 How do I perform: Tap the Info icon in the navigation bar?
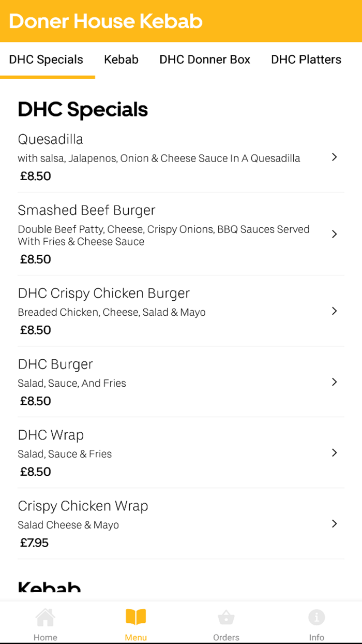316,616
